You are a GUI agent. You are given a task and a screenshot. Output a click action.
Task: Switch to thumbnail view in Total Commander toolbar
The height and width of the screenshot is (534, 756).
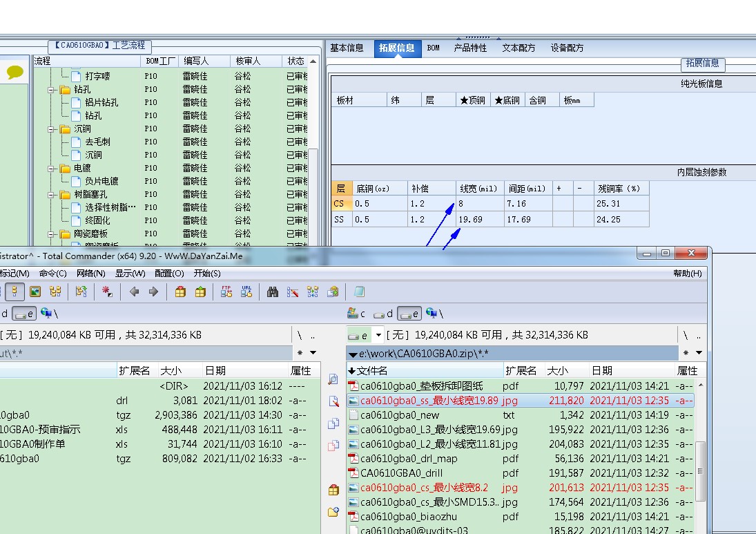35,292
